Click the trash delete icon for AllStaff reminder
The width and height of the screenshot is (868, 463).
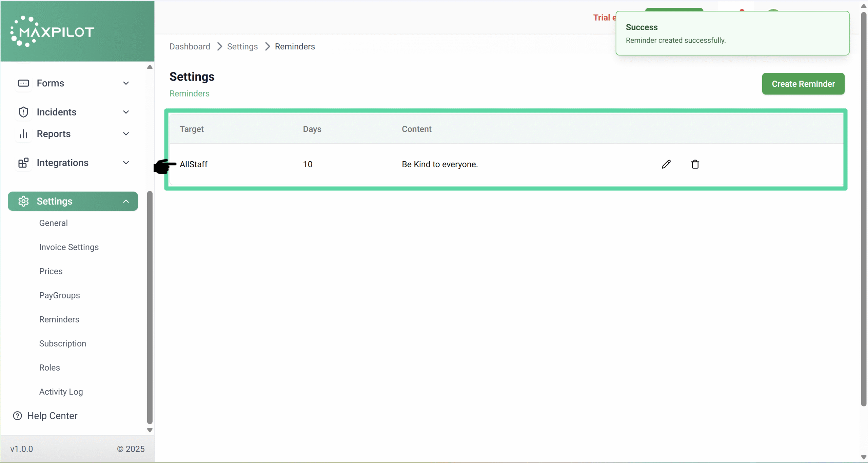(695, 164)
